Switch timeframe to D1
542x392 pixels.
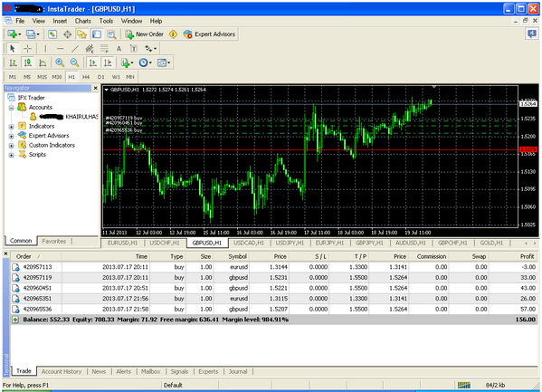pyautogui.click(x=100, y=77)
